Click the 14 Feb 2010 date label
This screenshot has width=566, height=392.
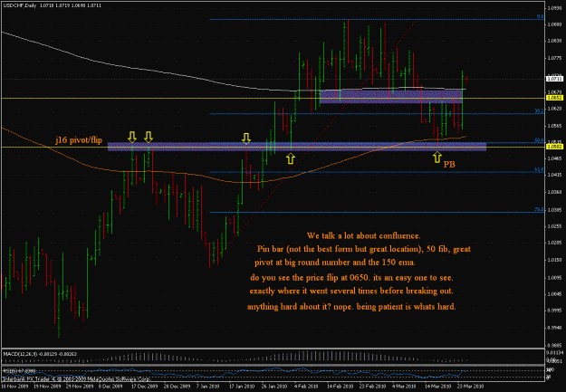[341, 387]
